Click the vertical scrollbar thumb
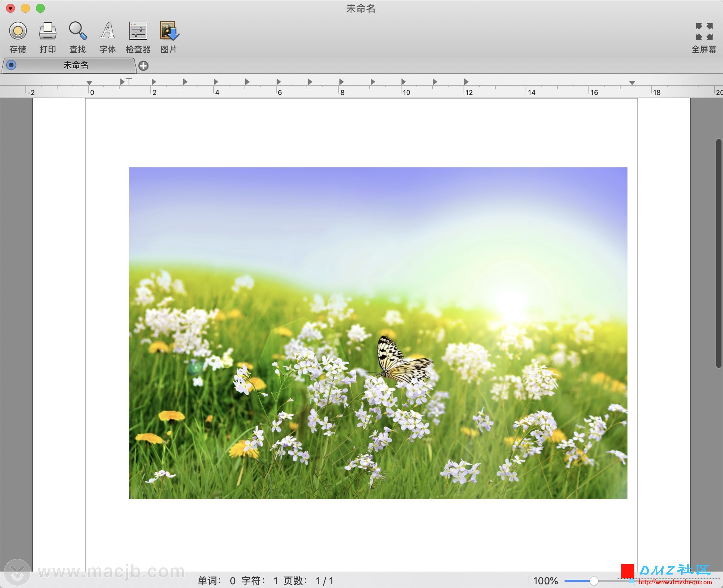 coord(719,253)
